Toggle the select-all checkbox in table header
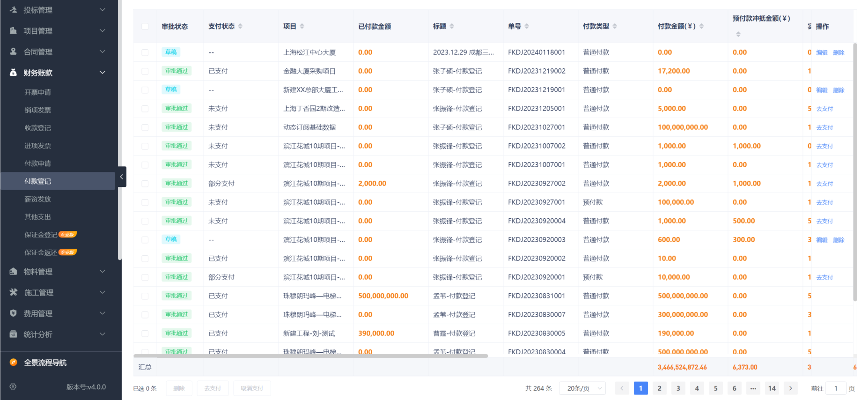The image size is (868, 400). 145,26
